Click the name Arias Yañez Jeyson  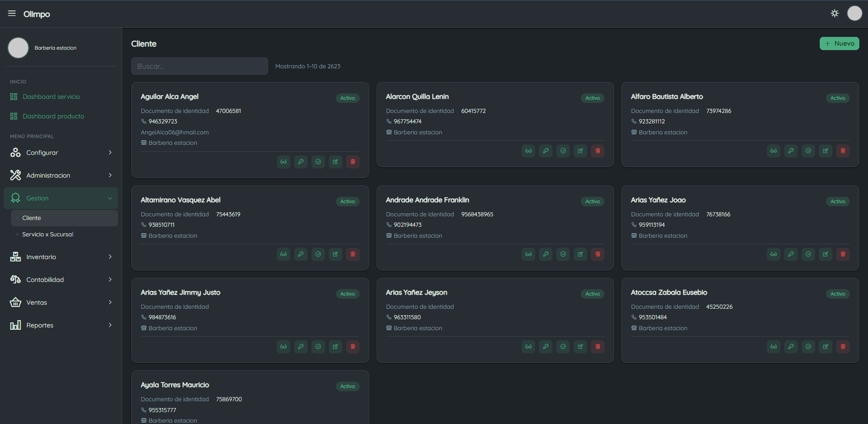click(x=417, y=292)
